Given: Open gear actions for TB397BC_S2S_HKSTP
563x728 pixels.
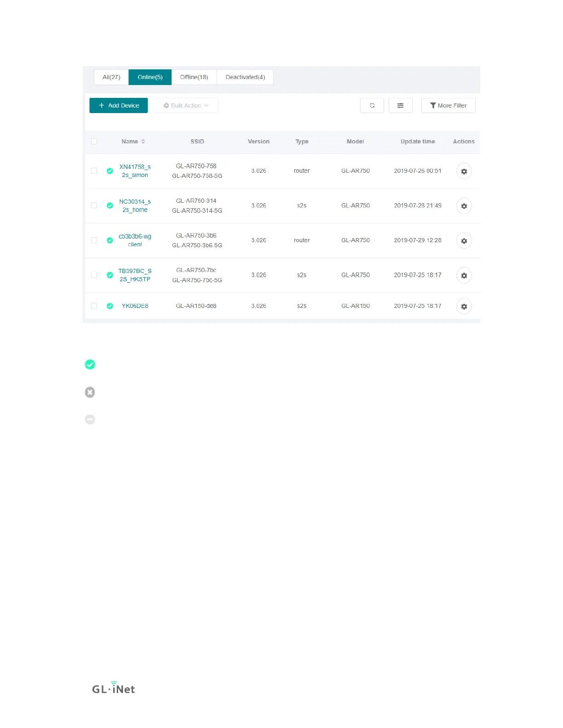Looking at the screenshot, I should tap(464, 275).
